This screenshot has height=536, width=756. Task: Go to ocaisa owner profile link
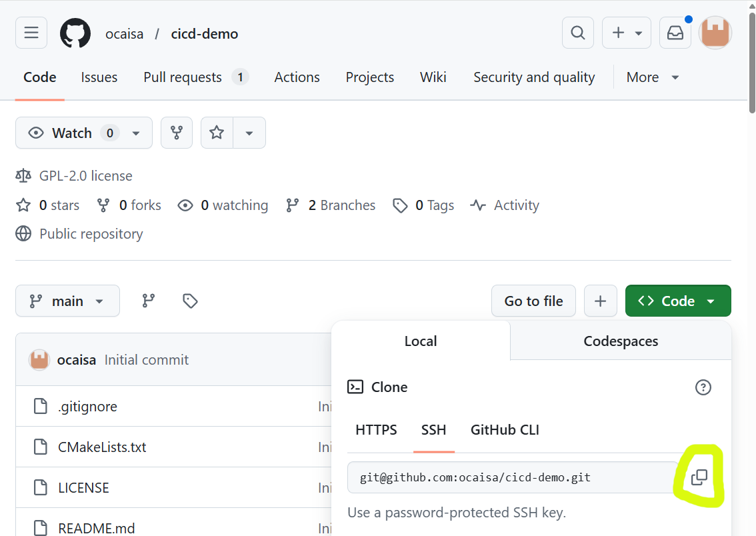tap(125, 34)
